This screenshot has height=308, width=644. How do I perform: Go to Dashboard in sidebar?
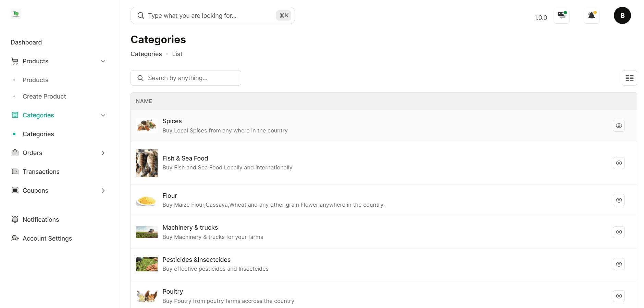(x=26, y=42)
